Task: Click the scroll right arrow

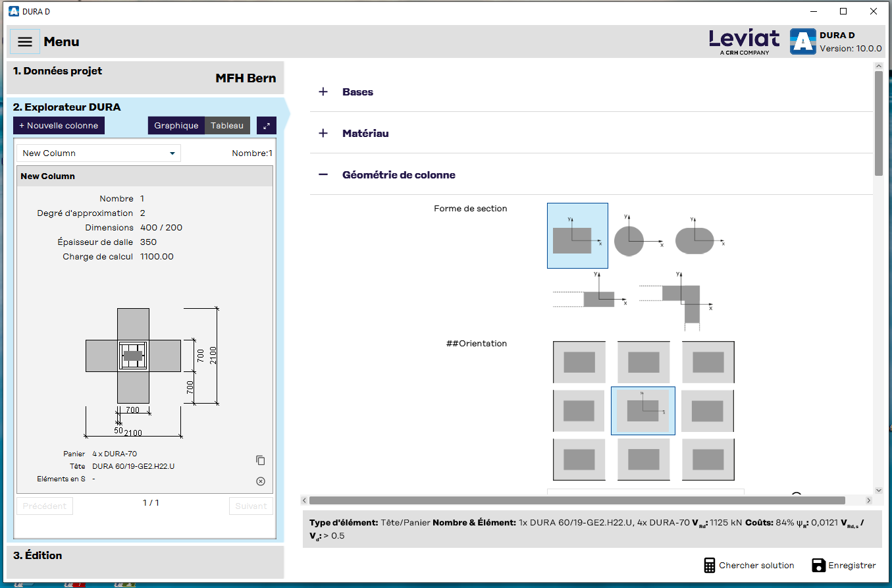Action: [868, 500]
